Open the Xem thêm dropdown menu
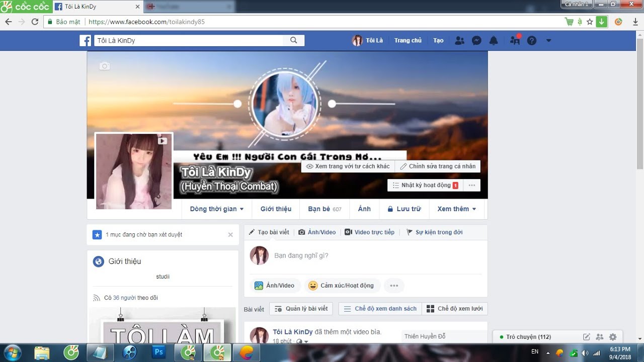The height and width of the screenshot is (362, 644). point(456,209)
